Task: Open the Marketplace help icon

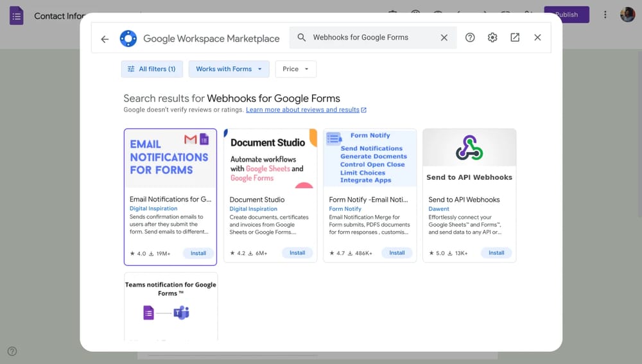Action: coord(470,38)
